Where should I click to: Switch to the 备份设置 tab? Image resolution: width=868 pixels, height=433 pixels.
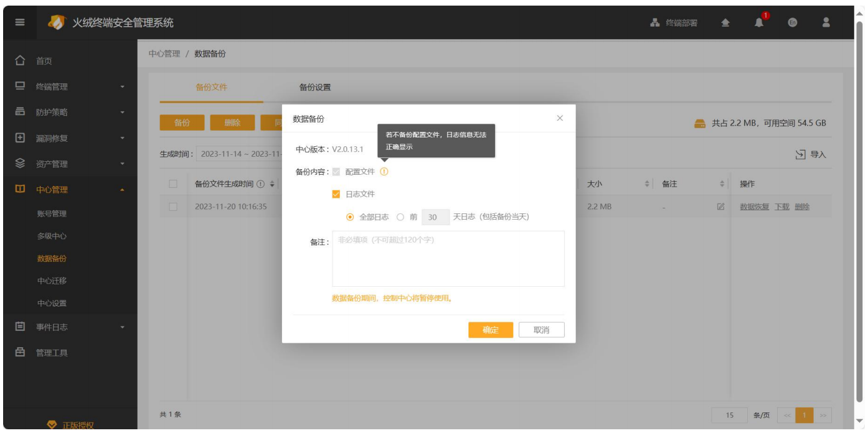click(x=315, y=87)
